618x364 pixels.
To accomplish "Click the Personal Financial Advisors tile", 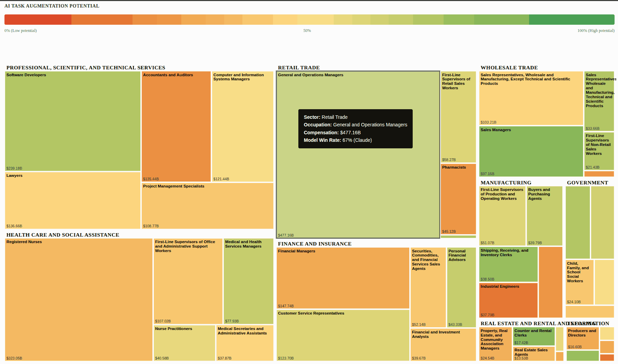I will tap(461, 287).
